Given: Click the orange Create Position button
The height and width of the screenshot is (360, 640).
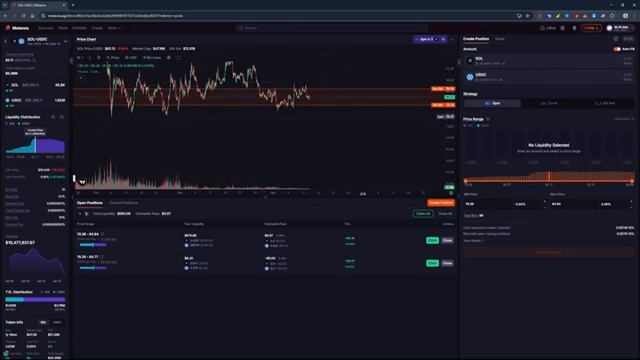Looking at the screenshot, I should point(441,203).
